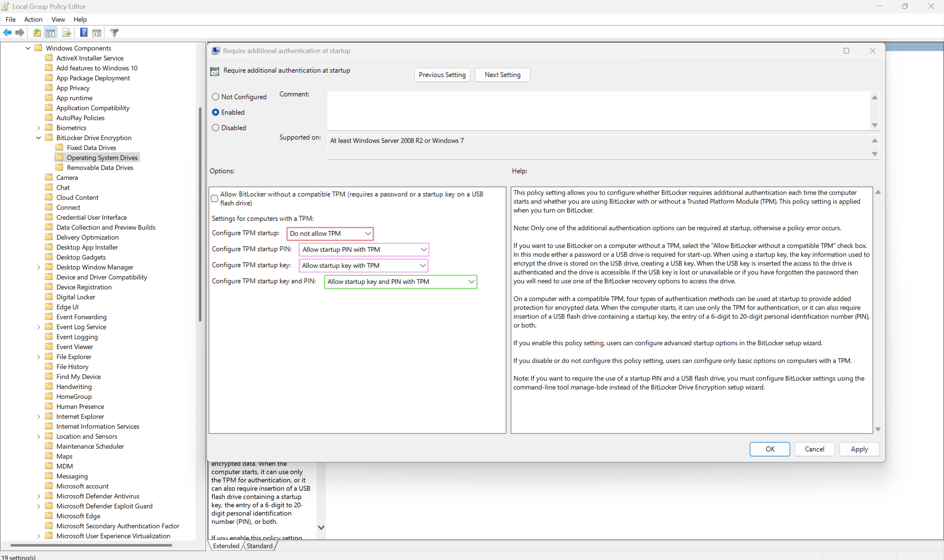Click the Next Setting button
944x560 pixels.
point(502,75)
